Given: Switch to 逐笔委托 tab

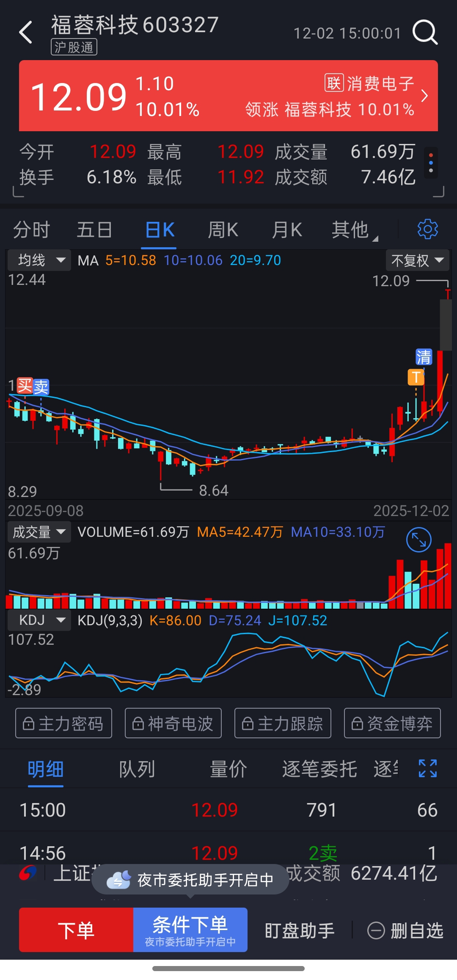Looking at the screenshot, I should click(319, 769).
